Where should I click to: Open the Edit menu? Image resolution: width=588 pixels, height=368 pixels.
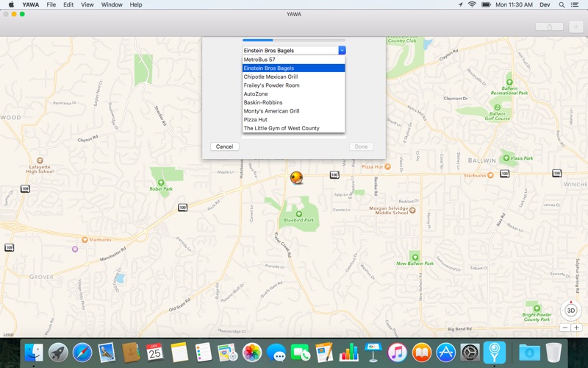(x=68, y=4)
